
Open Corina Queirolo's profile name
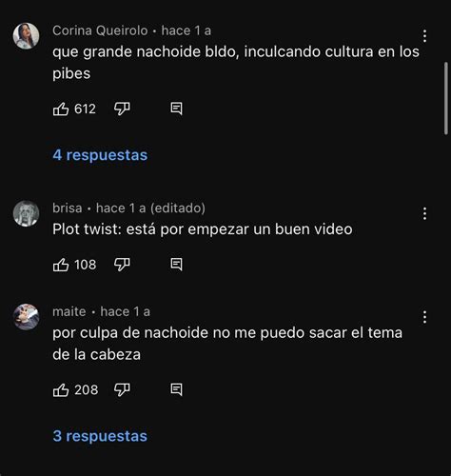(100, 30)
